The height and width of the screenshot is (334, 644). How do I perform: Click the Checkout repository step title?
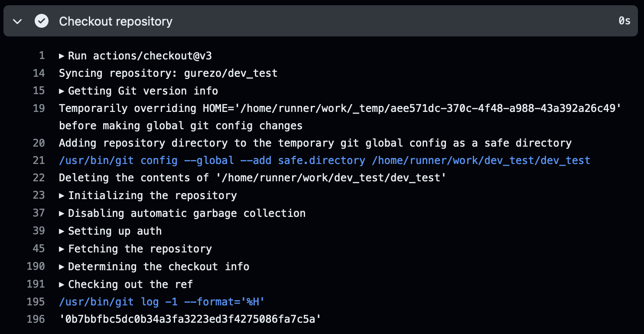116,21
